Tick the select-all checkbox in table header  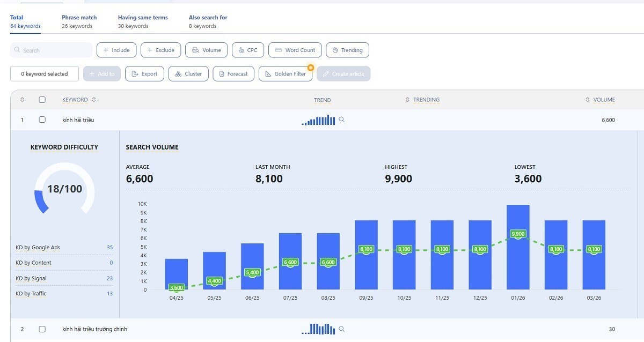point(42,100)
